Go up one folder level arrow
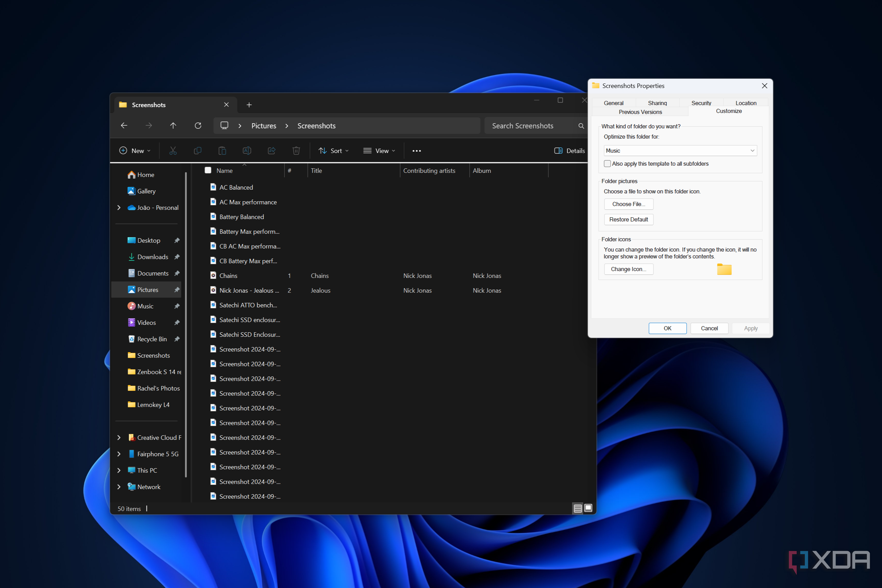 click(x=173, y=126)
